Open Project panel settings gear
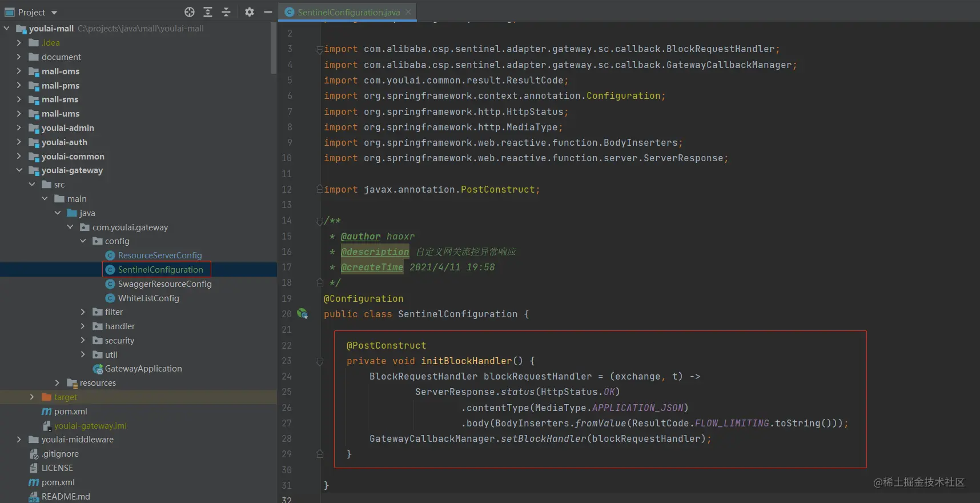Image resolution: width=980 pixels, height=503 pixels. 250,12
